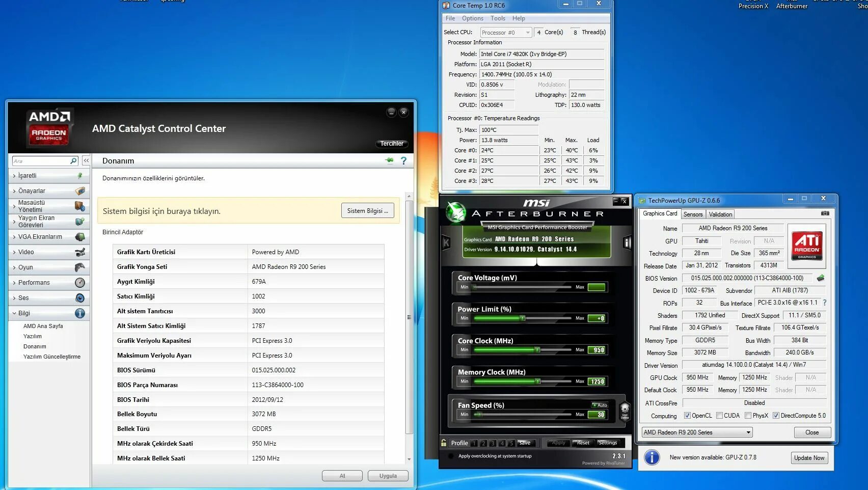Click Sistem Bilgisi button
This screenshot has height=490, width=868.
coord(367,211)
